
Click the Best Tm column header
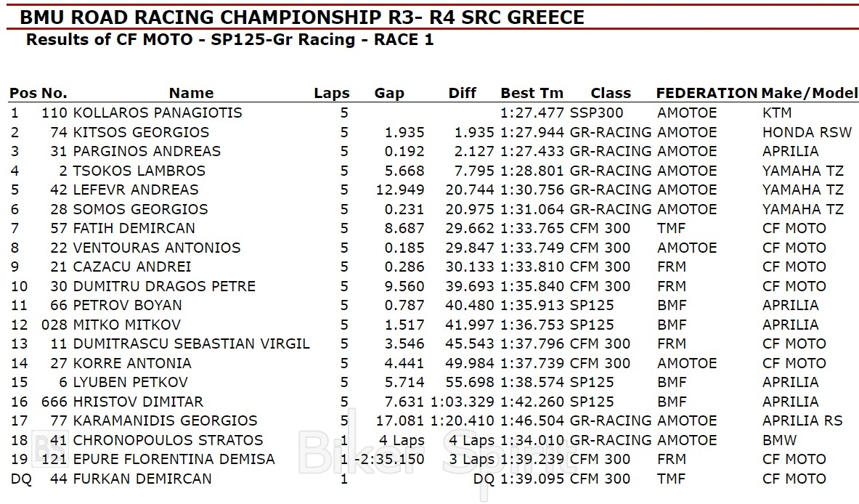coord(532,93)
